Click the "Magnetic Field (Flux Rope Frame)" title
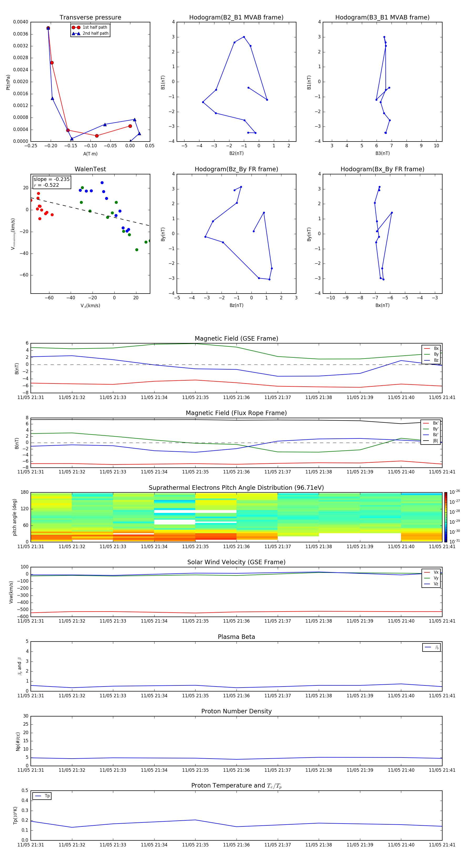This screenshot has width=473, height=868. tap(236, 413)
